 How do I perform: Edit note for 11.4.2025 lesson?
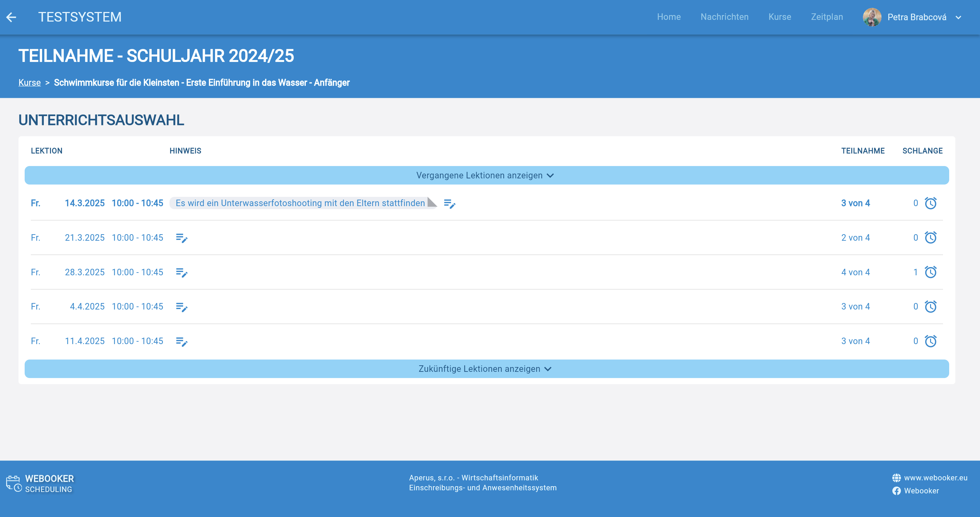[181, 341]
